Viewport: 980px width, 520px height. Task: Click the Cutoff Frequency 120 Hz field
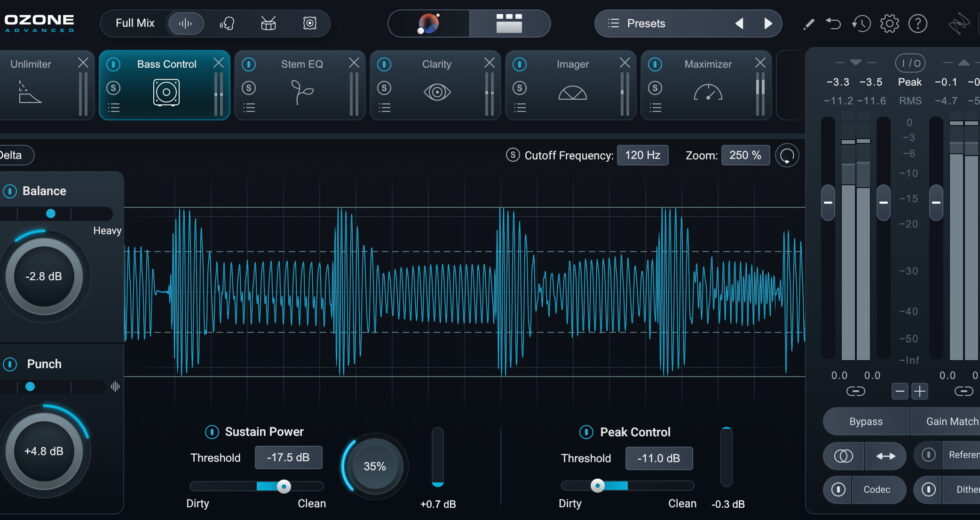tap(642, 155)
